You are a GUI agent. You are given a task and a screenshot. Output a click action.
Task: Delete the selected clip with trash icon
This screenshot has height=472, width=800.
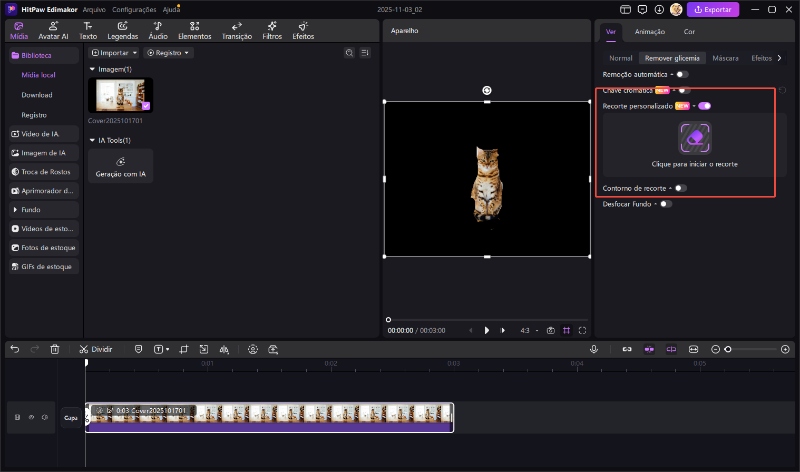coord(55,349)
